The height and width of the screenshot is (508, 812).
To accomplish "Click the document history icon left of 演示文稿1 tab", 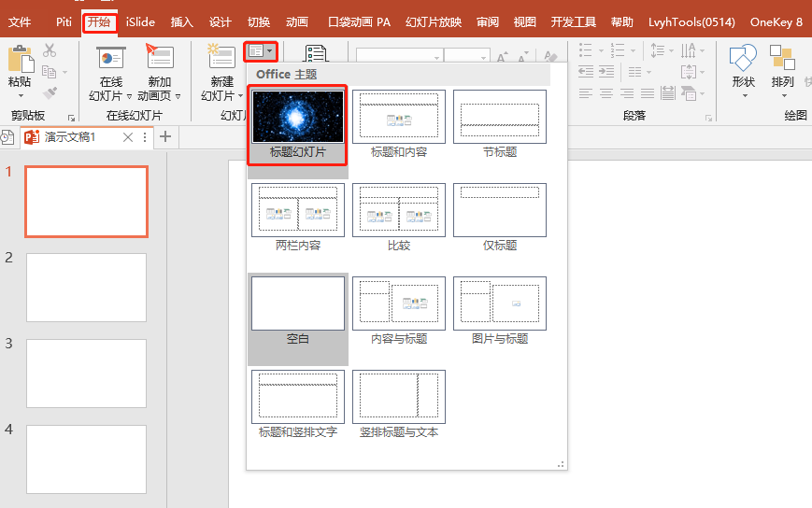I will (7, 137).
